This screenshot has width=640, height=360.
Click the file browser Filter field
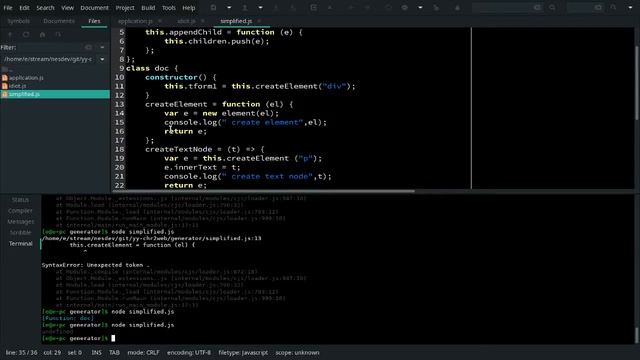[49, 47]
